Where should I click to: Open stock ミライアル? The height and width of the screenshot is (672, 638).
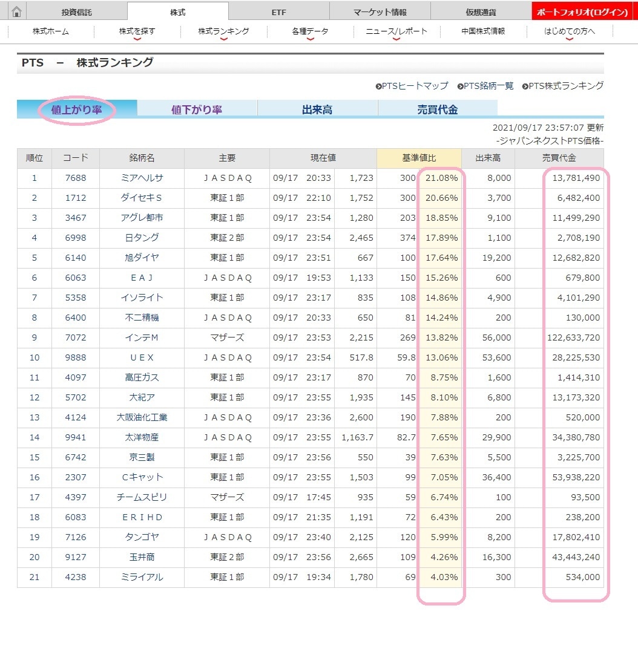pos(142,577)
